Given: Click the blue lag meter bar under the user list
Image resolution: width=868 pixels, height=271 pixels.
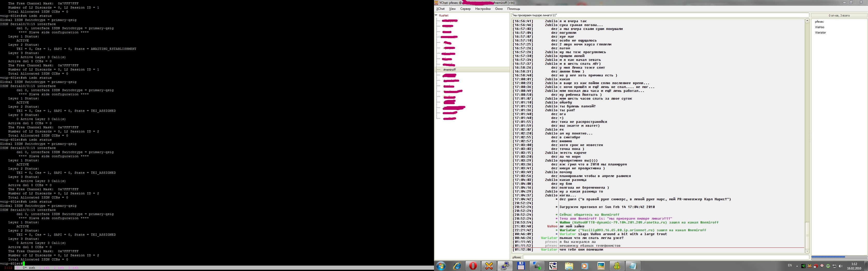Looking at the screenshot, I should click(x=828, y=257).
